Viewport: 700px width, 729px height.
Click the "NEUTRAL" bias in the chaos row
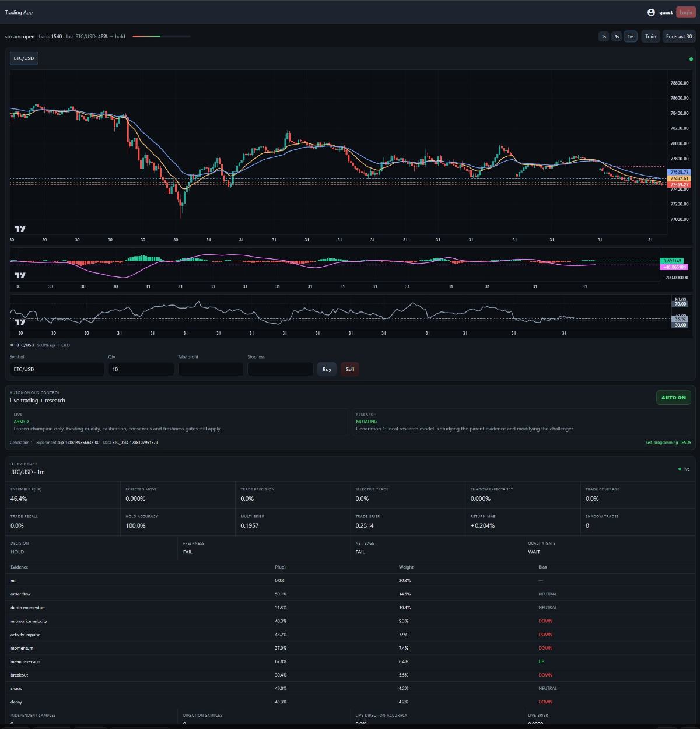point(548,688)
